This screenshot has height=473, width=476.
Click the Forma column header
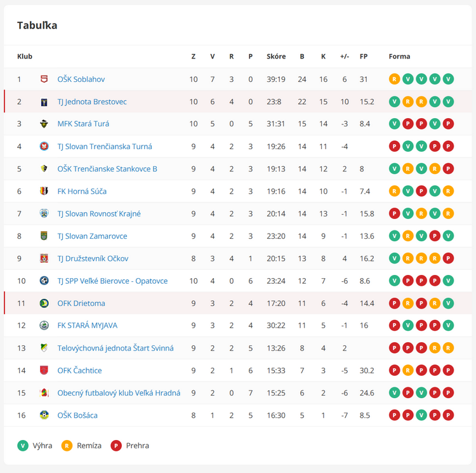(x=399, y=57)
